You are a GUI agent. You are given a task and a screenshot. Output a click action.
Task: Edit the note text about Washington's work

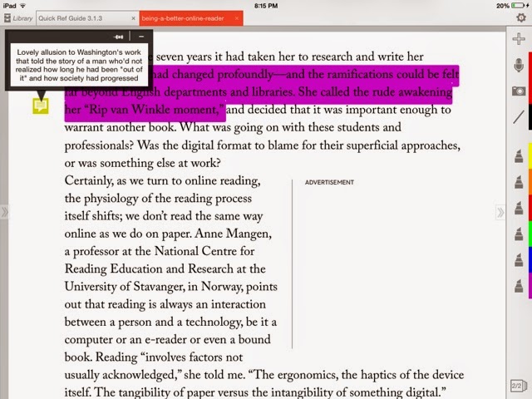pyautogui.click(x=79, y=65)
